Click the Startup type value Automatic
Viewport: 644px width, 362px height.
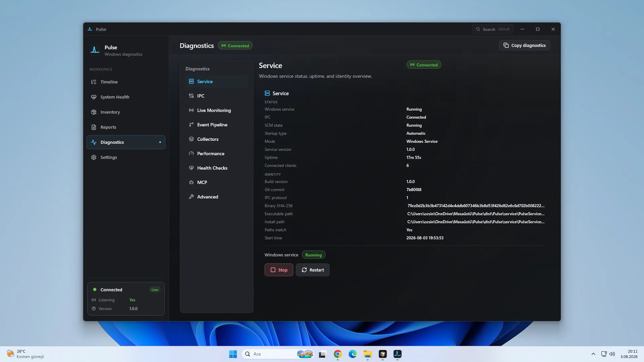(x=416, y=133)
